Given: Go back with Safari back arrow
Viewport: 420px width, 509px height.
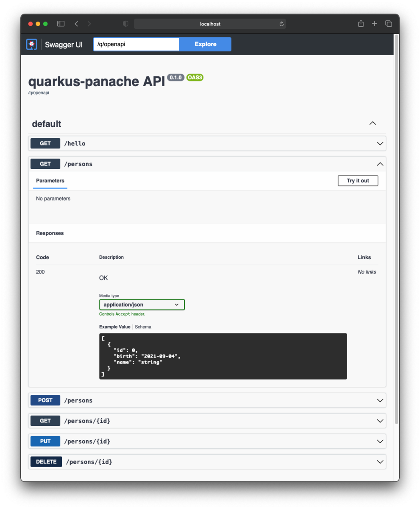Looking at the screenshot, I should click(76, 24).
